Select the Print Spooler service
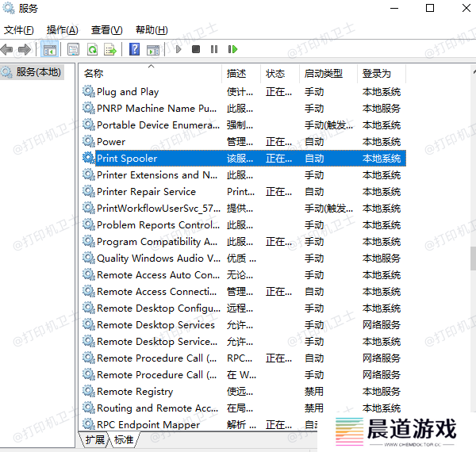Screen dimensions: 476x452 pyautogui.click(x=244, y=159)
